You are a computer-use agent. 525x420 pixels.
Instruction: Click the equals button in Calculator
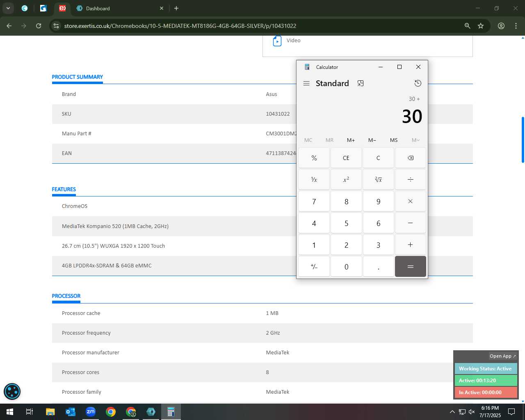(411, 267)
